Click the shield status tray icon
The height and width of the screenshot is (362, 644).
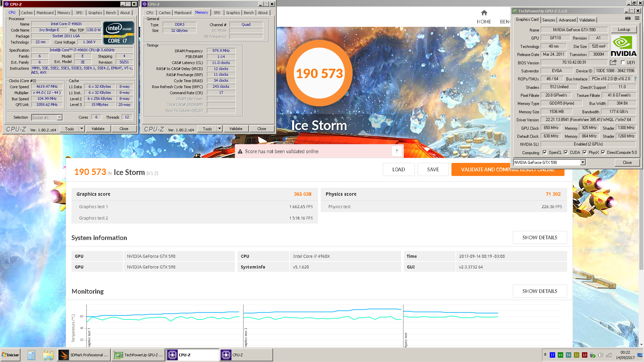click(593, 355)
